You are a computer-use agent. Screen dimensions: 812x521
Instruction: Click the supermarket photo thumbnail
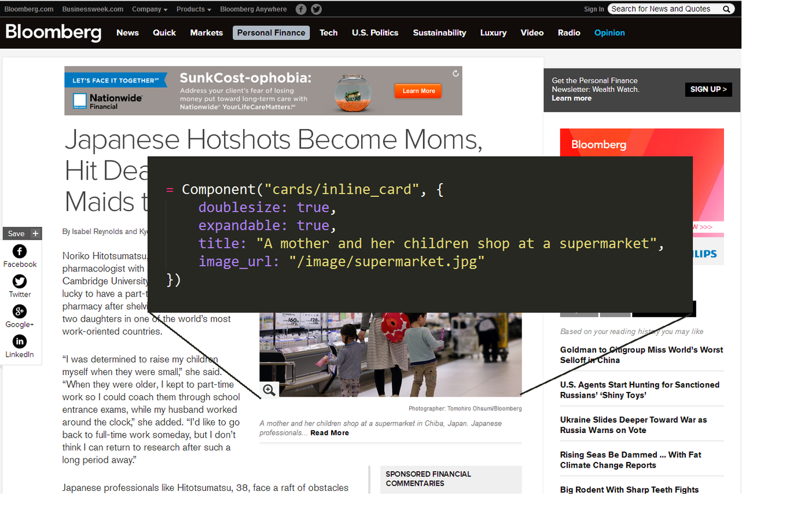[x=391, y=354]
